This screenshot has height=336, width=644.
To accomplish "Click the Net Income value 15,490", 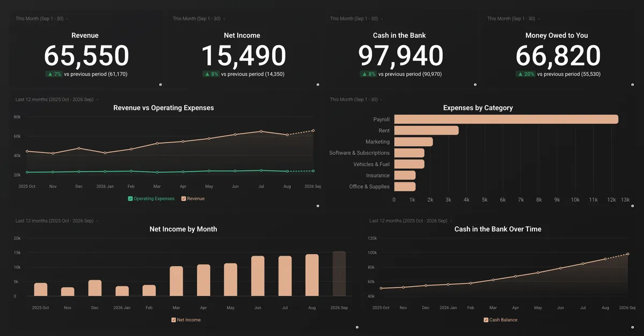I will point(244,56).
